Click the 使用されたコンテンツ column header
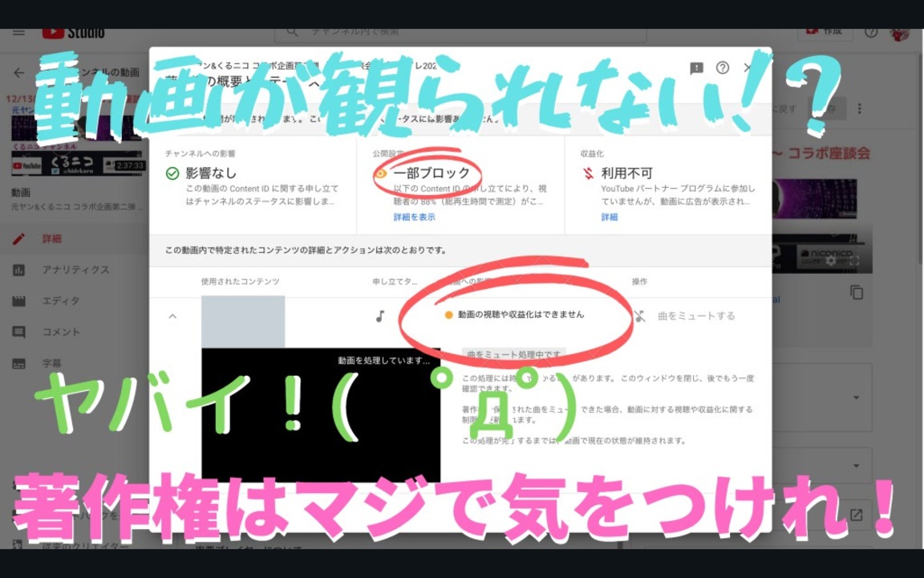The image size is (924, 578). (240, 282)
